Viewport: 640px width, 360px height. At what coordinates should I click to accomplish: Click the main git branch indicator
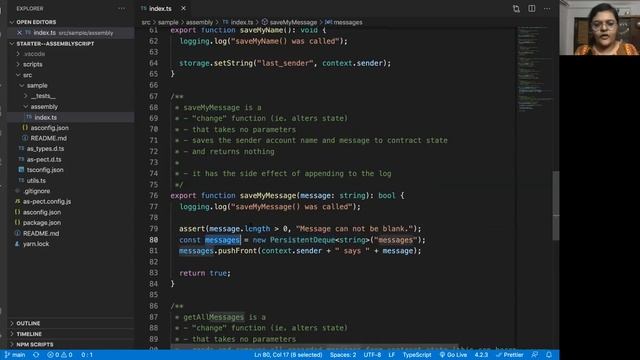pyautogui.click(x=15, y=355)
